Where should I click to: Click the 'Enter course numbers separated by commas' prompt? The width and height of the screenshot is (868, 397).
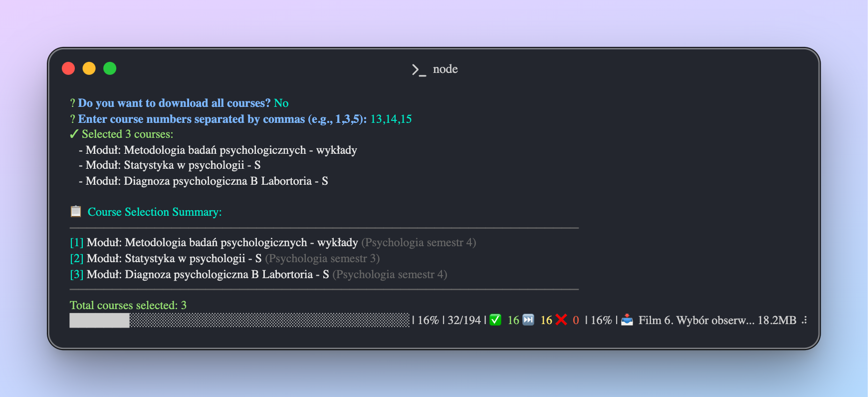pos(222,119)
